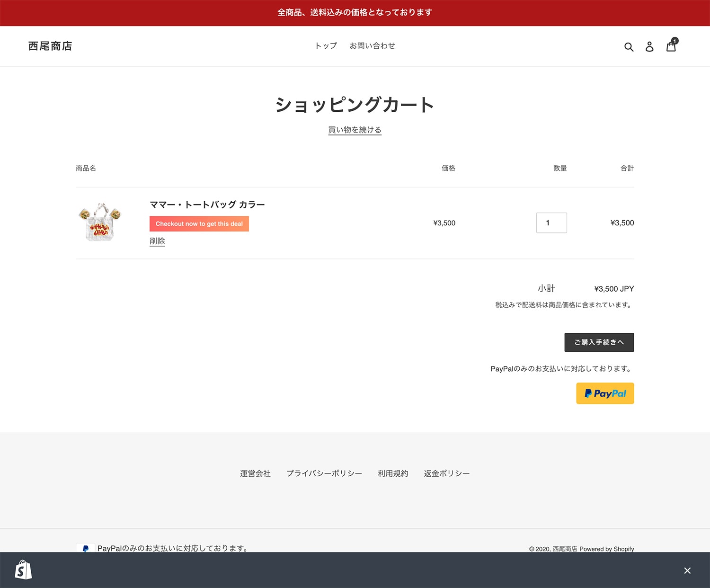The image size is (710, 588).
Task: Open the プライバシーポリシー footer link
Action: pyautogui.click(x=324, y=473)
